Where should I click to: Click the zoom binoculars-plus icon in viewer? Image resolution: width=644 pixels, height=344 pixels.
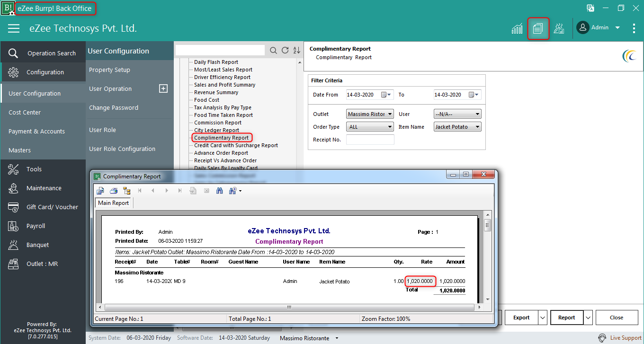pos(235,191)
